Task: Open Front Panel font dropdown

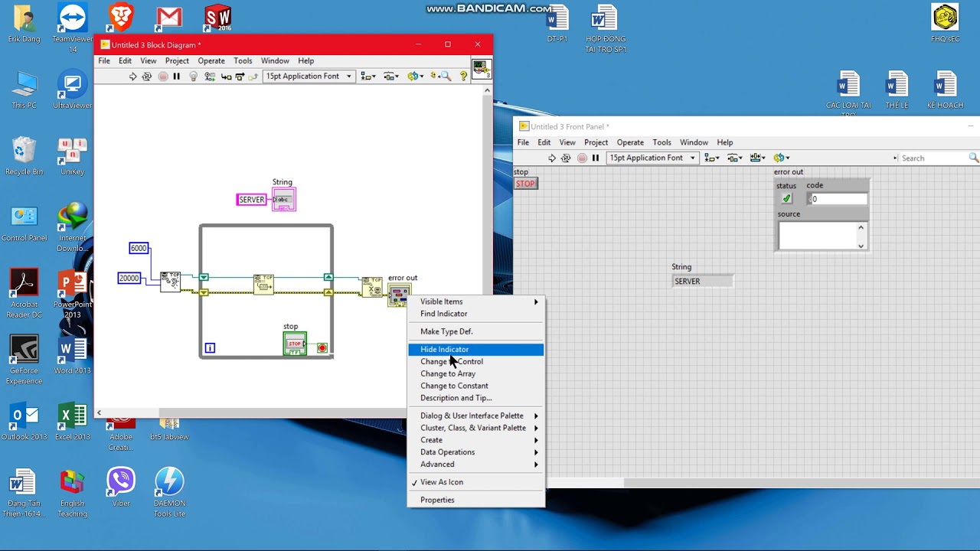Action: coord(652,158)
